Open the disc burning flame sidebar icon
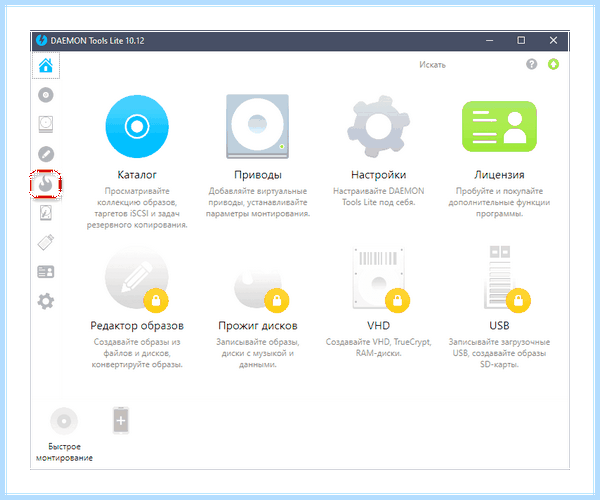 (46, 184)
